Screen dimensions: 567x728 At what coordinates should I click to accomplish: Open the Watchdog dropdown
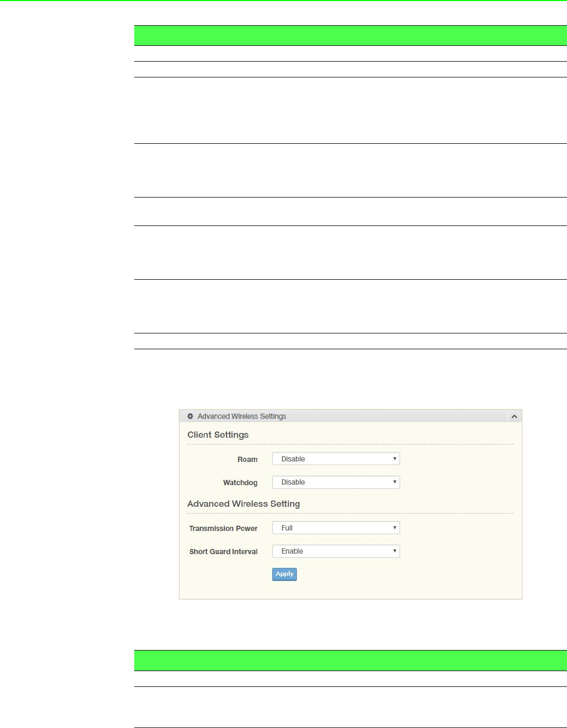(336, 482)
